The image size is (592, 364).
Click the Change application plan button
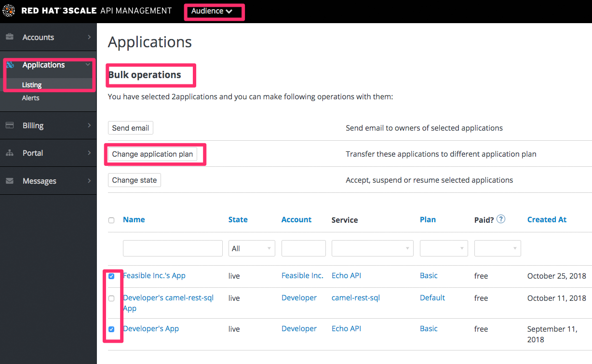pyautogui.click(x=152, y=154)
